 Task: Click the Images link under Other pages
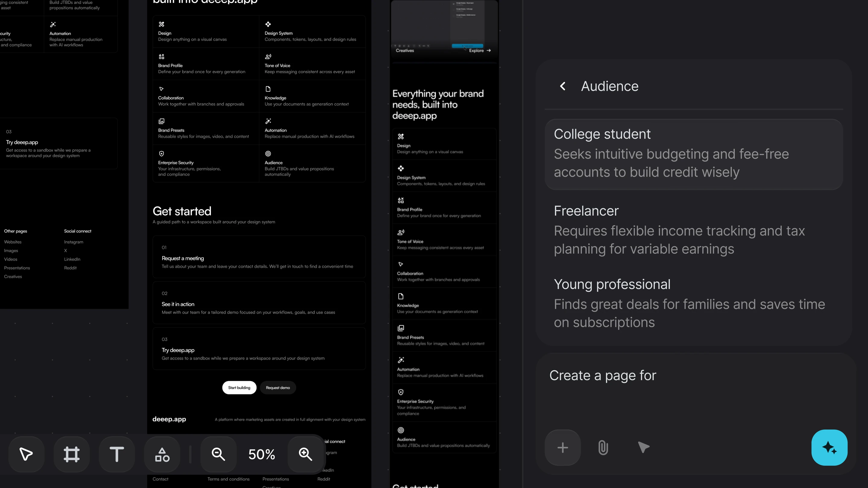coord(11,251)
